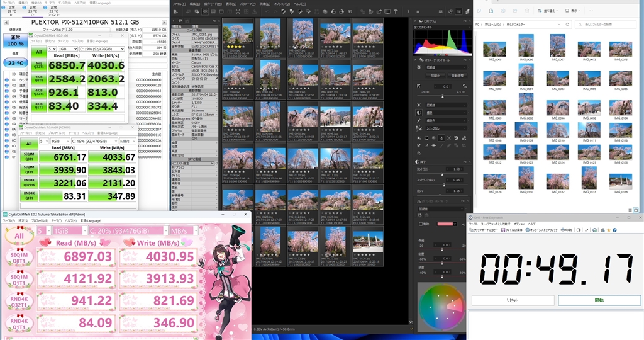Click the All button in CrystalDiskMark 7.0.0
644x340 pixels.
pyautogui.click(x=29, y=144)
